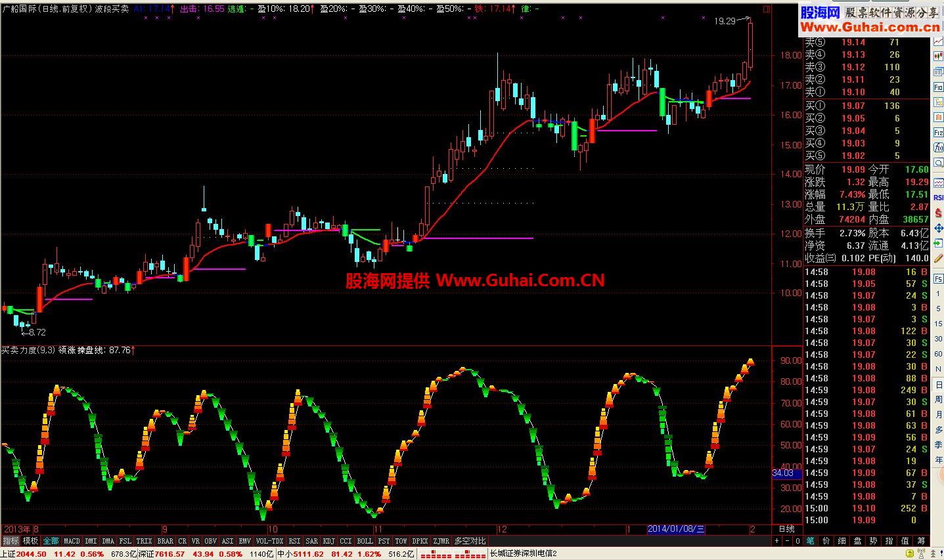Select the 周 weekly period button

coord(938,399)
